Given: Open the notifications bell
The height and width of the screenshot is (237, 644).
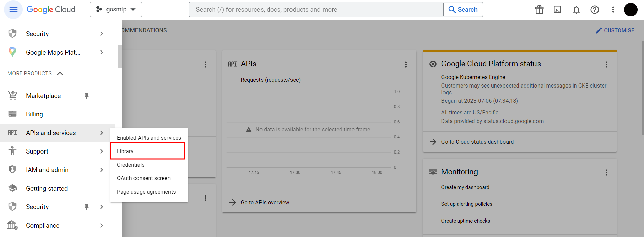Looking at the screenshot, I should click(x=576, y=10).
